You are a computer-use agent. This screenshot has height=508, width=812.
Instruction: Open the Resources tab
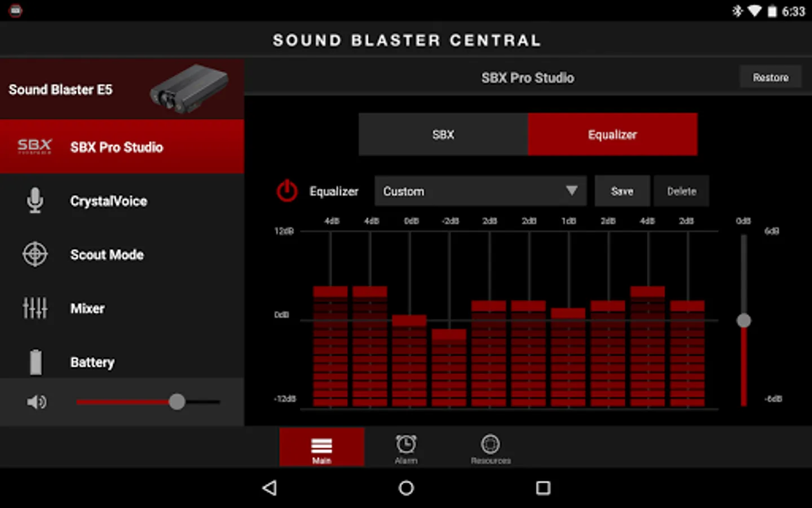[x=491, y=448]
